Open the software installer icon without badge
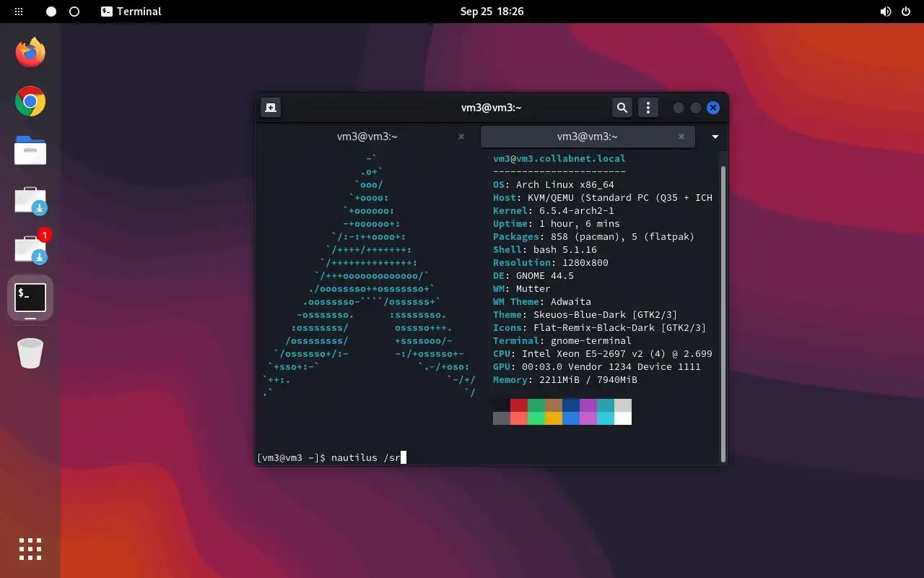This screenshot has height=578, width=924. click(x=30, y=200)
